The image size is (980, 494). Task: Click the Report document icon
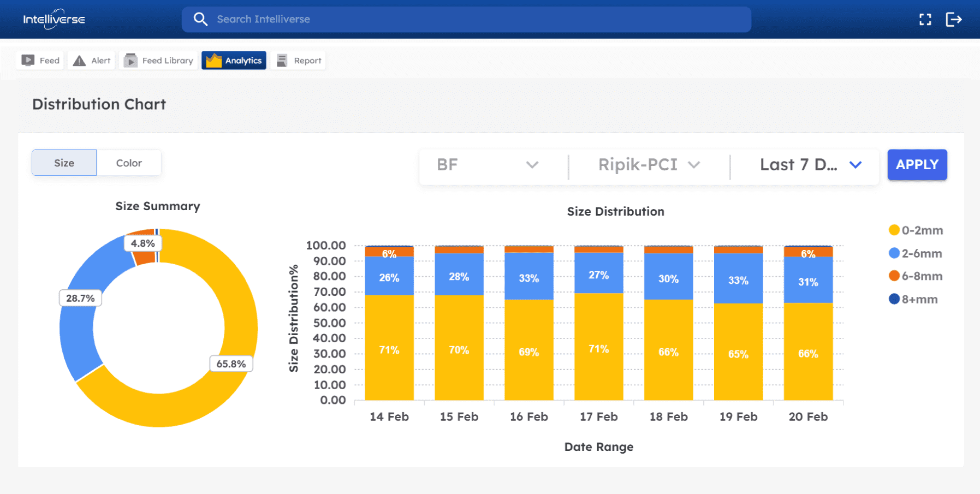pyautogui.click(x=282, y=61)
